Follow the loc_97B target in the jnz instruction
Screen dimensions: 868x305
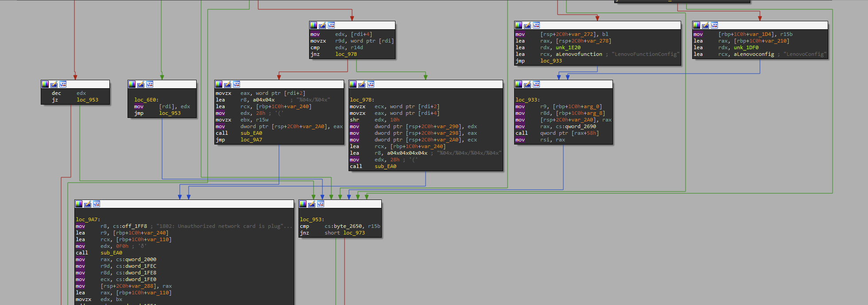click(x=346, y=54)
